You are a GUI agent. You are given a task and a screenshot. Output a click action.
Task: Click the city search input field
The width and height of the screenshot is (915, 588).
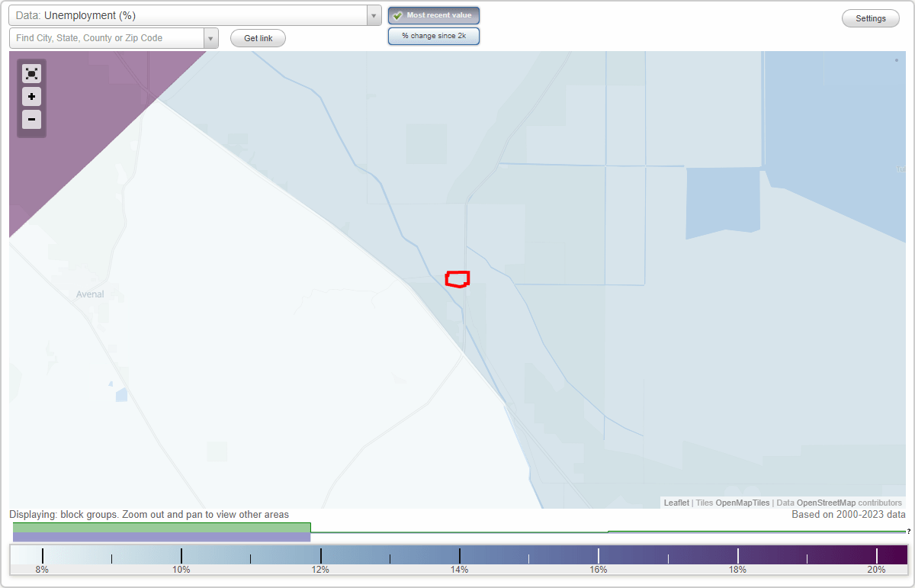[x=107, y=37]
